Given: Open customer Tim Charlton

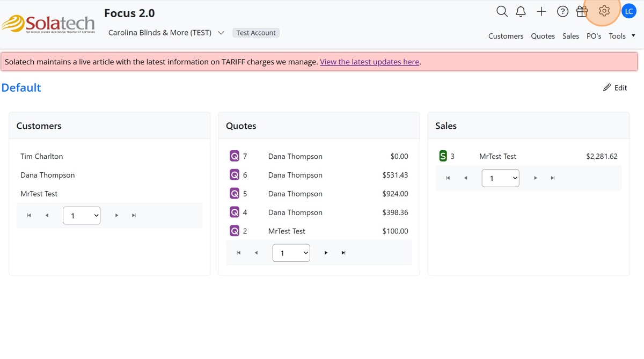Looking at the screenshot, I should (x=42, y=156).
